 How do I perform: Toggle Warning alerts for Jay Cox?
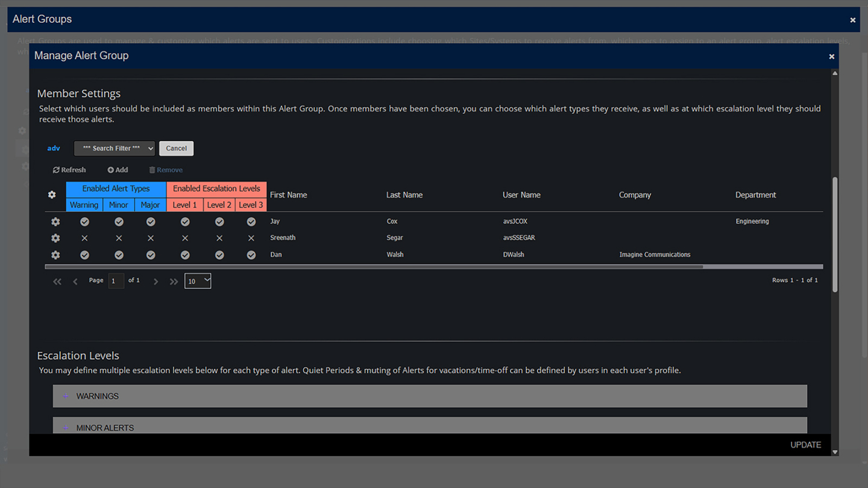[x=84, y=222]
